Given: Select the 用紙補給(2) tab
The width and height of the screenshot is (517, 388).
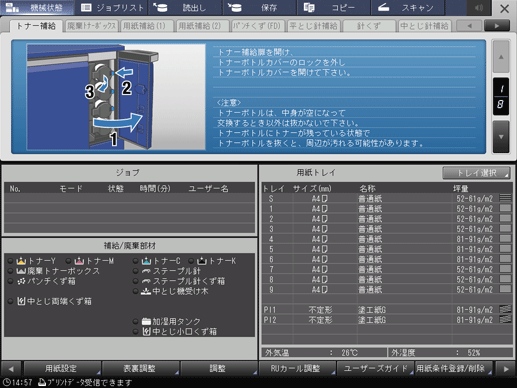Looking at the screenshot, I should click(202, 26).
